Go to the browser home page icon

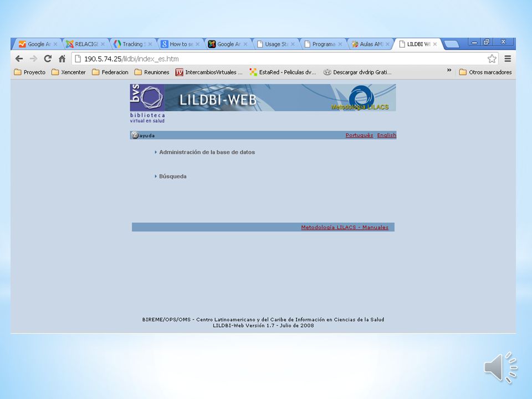(x=62, y=59)
